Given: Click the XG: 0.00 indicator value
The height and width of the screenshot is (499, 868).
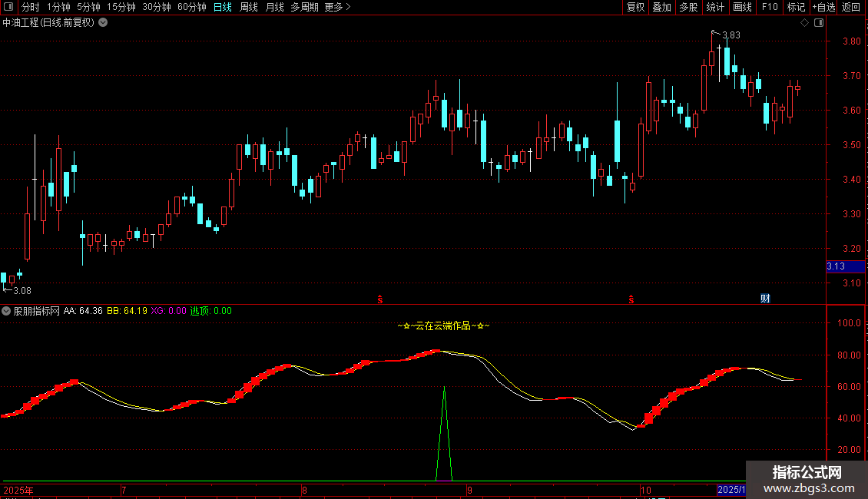Looking at the screenshot, I should 168,311.
